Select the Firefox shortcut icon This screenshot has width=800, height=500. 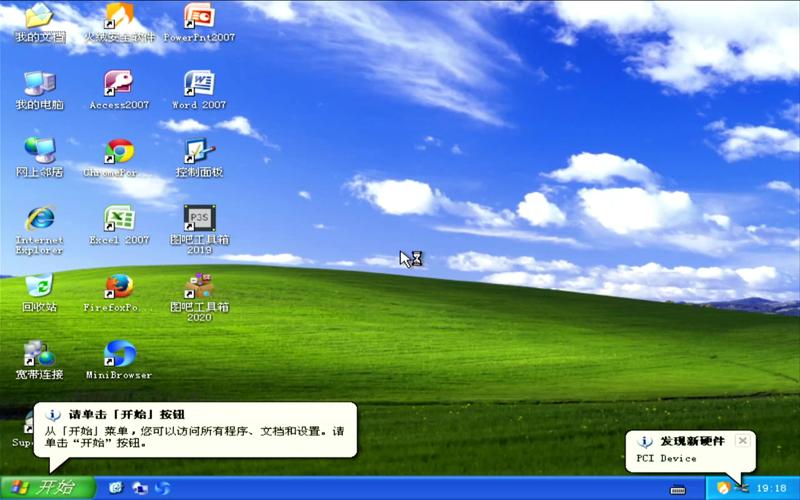click(119, 292)
